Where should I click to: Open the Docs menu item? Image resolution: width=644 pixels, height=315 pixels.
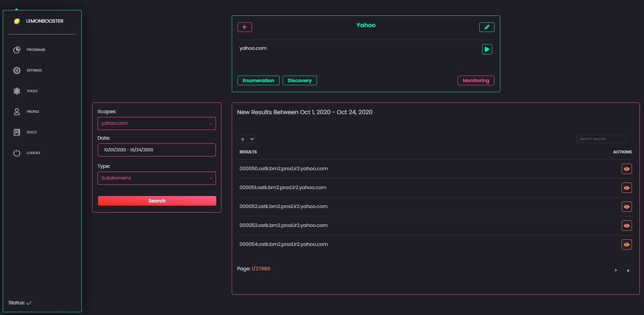pyautogui.click(x=32, y=132)
